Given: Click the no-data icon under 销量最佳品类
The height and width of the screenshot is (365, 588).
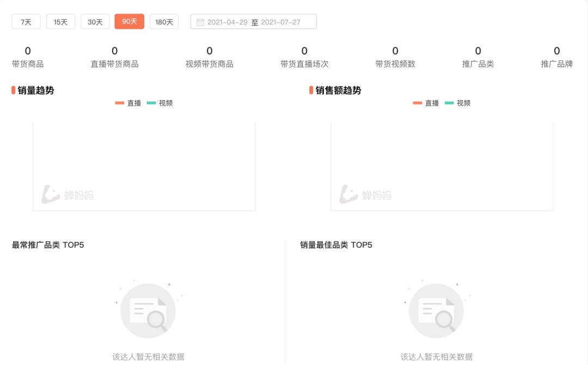Looking at the screenshot, I should click(x=436, y=311).
